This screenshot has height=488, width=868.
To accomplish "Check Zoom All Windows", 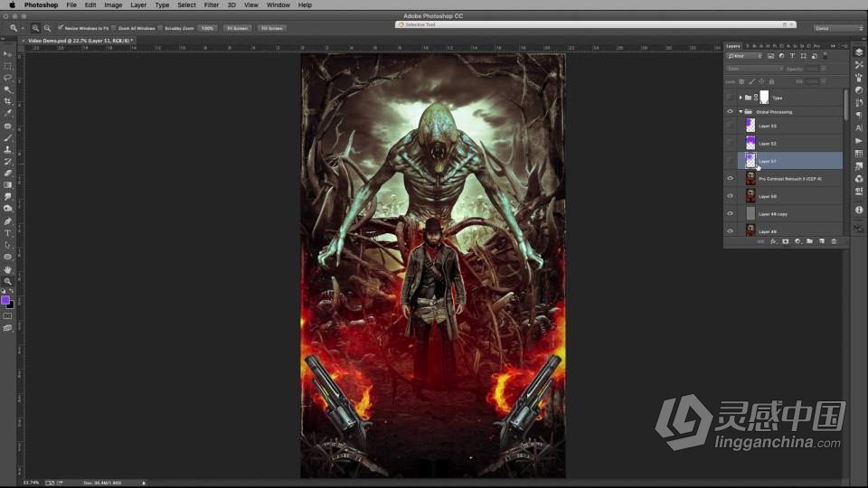I will [114, 28].
